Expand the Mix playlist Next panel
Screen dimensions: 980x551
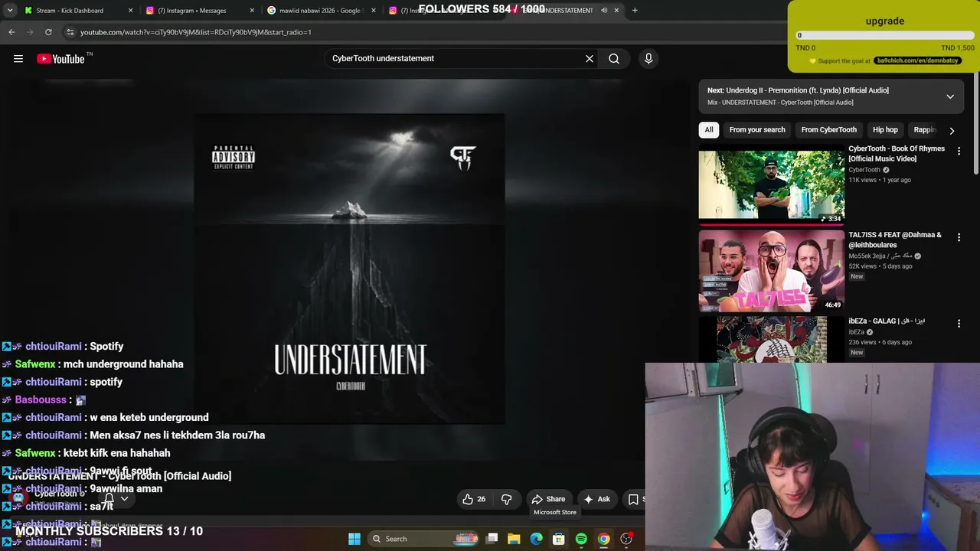pyautogui.click(x=950, y=96)
